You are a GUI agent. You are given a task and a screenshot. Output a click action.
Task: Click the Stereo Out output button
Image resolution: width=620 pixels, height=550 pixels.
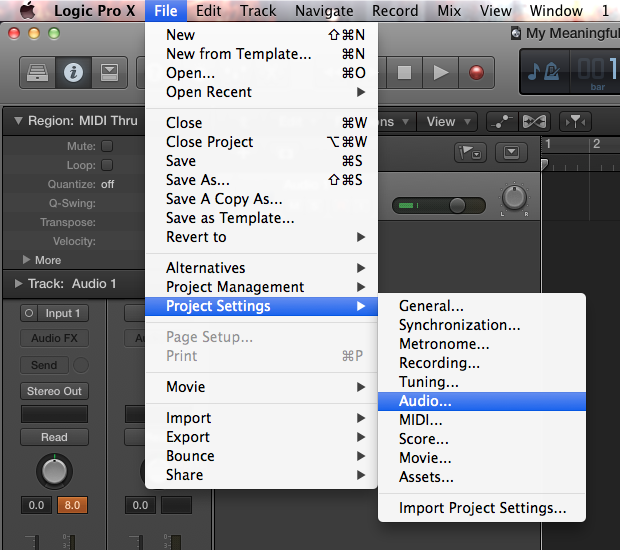55,391
